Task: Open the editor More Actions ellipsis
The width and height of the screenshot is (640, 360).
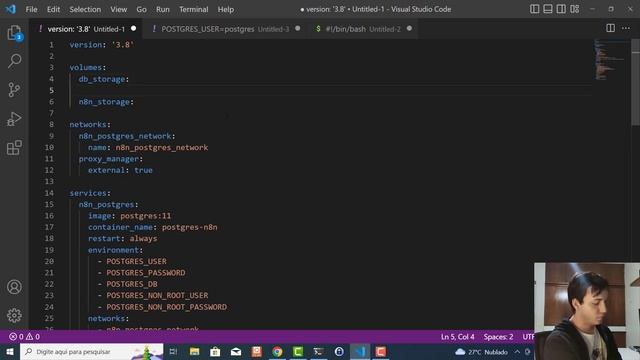Action: click(626, 28)
